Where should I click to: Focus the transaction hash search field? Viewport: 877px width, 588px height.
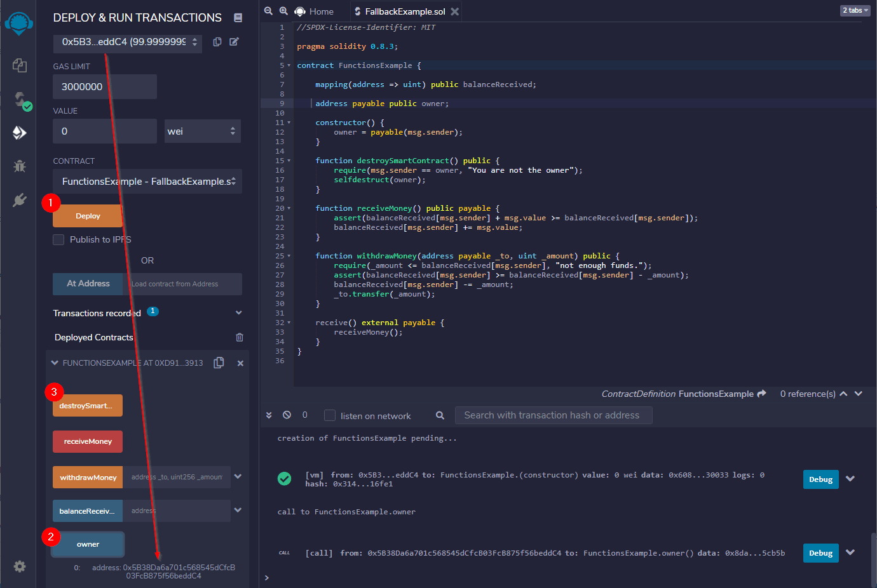click(554, 415)
